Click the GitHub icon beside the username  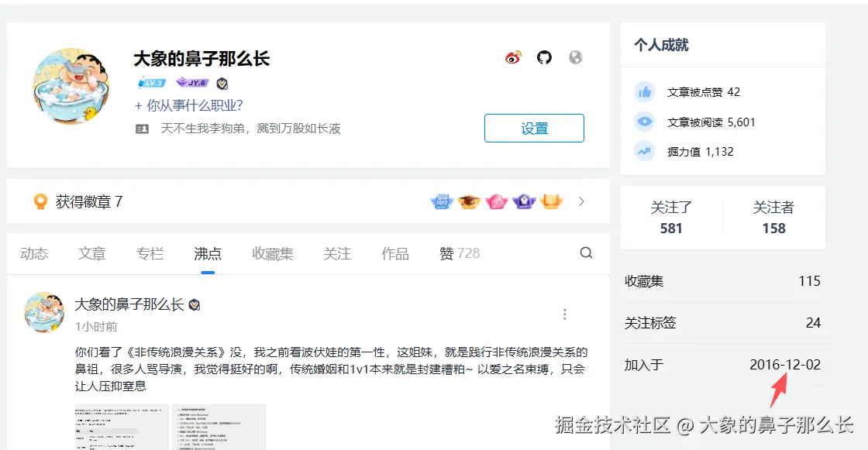click(543, 57)
